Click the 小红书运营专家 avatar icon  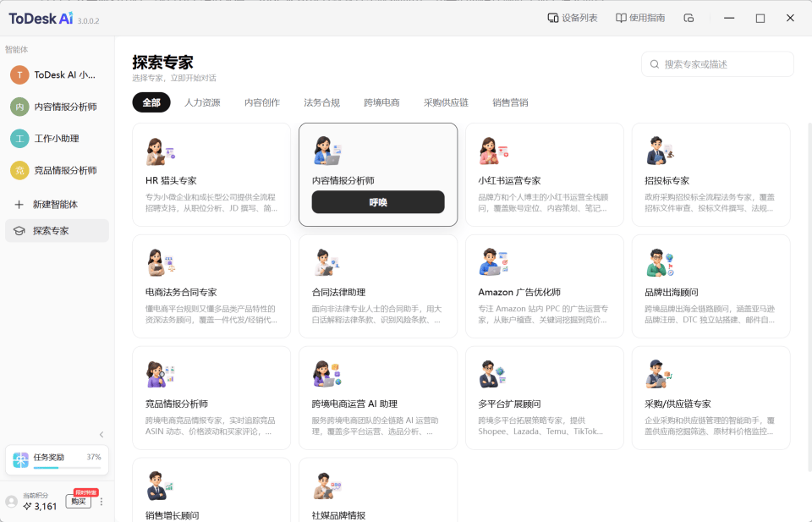pyautogui.click(x=493, y=151)
